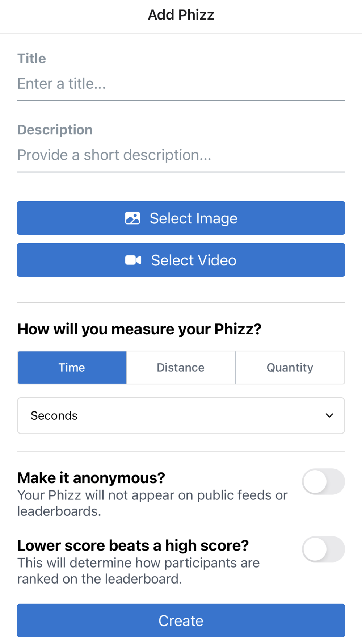This screenshot has height=644, width=362.
Task: Click the picture icon on Select Image
Action: click(x=132, y=218)
